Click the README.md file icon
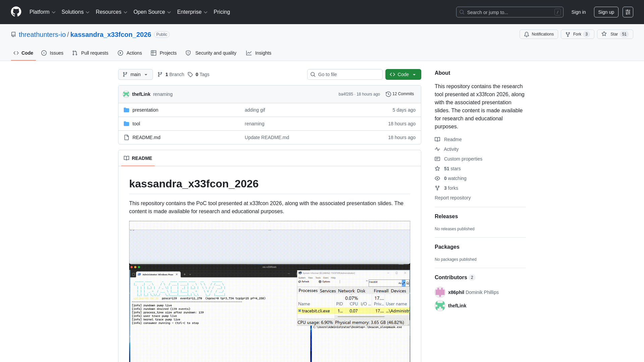This screenshot has height=362, width=644. (x=126, y=137)
